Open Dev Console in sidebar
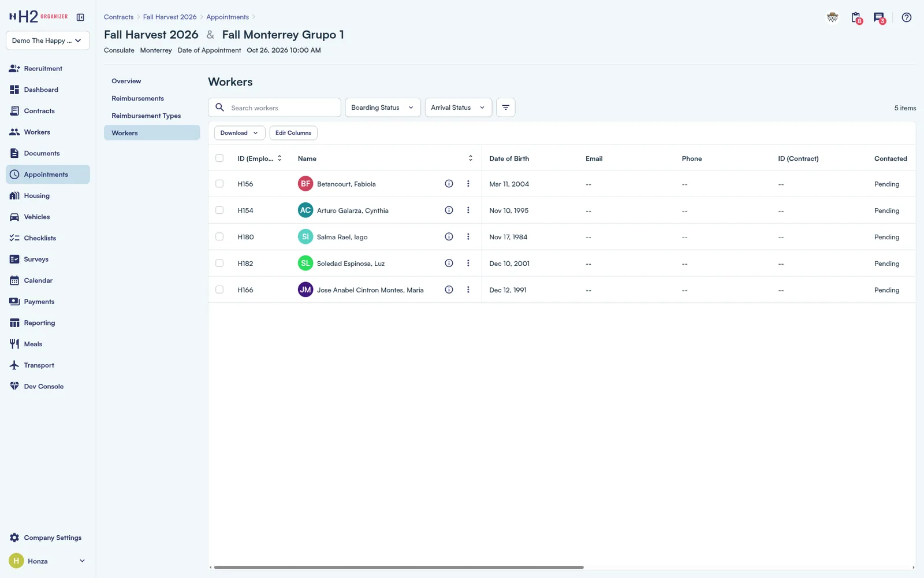This screenshot has width=924, height=578. (48, 387)
